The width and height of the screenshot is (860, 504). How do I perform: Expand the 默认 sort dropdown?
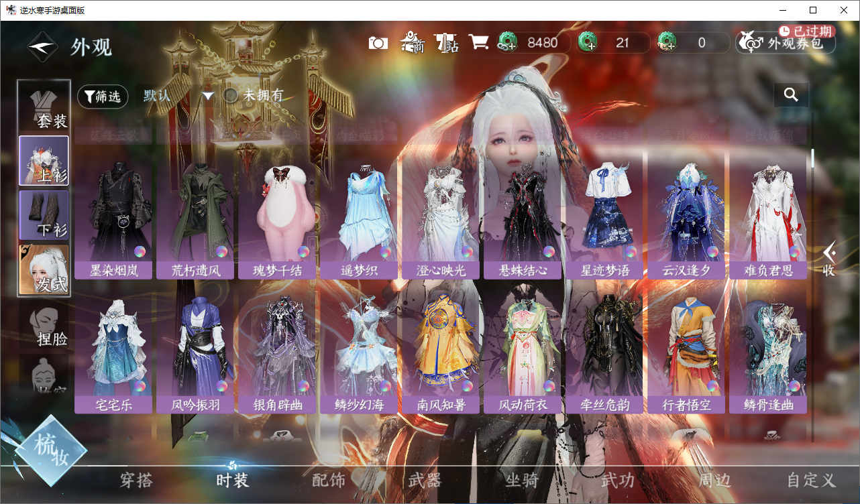coord(208,96)
